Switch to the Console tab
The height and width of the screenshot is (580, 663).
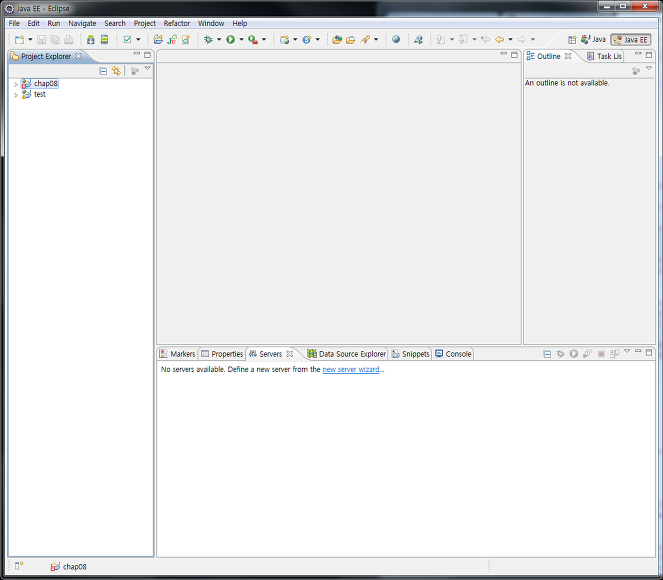[x=453, y=354]
